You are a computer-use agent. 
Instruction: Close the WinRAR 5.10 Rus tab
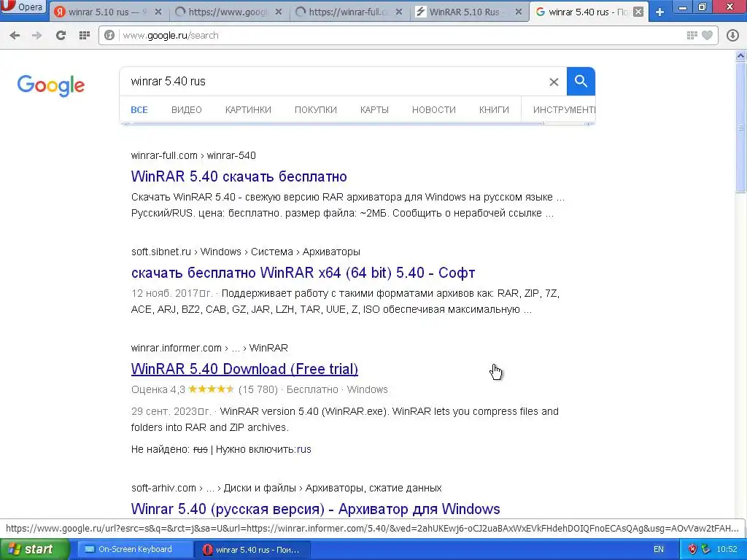coord(519,12)
